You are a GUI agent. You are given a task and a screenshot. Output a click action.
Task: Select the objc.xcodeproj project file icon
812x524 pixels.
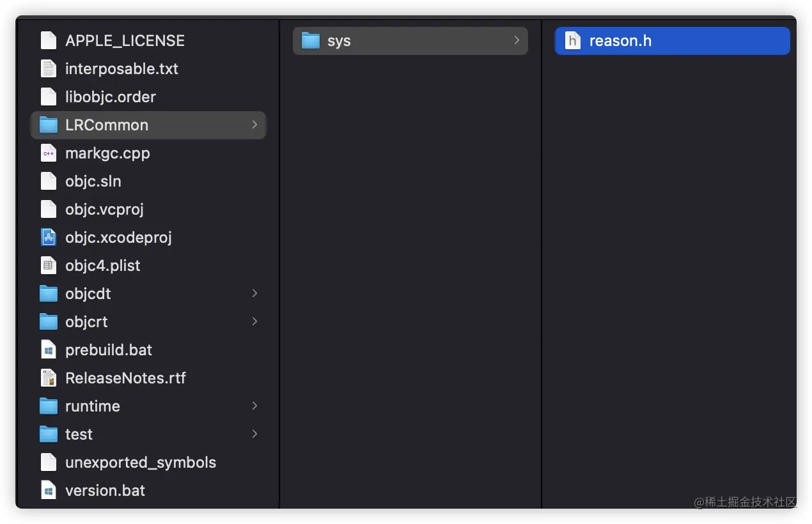49,237
